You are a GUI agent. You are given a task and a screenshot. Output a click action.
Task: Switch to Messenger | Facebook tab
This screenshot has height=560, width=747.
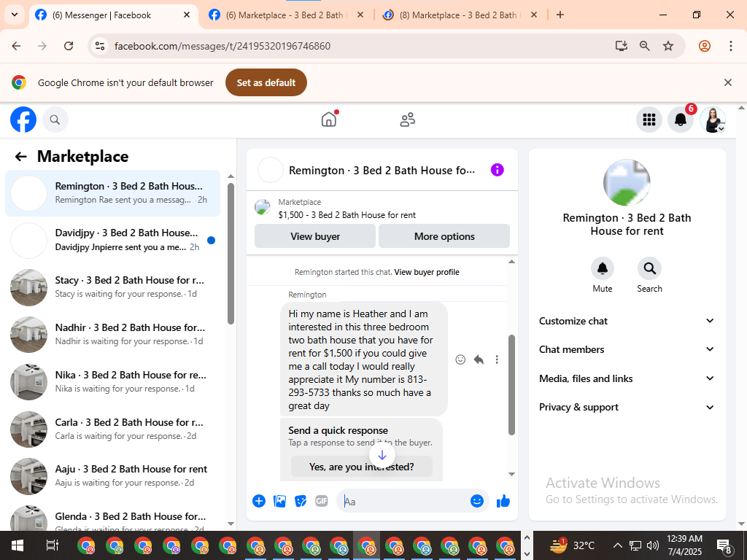click(113, 15)
